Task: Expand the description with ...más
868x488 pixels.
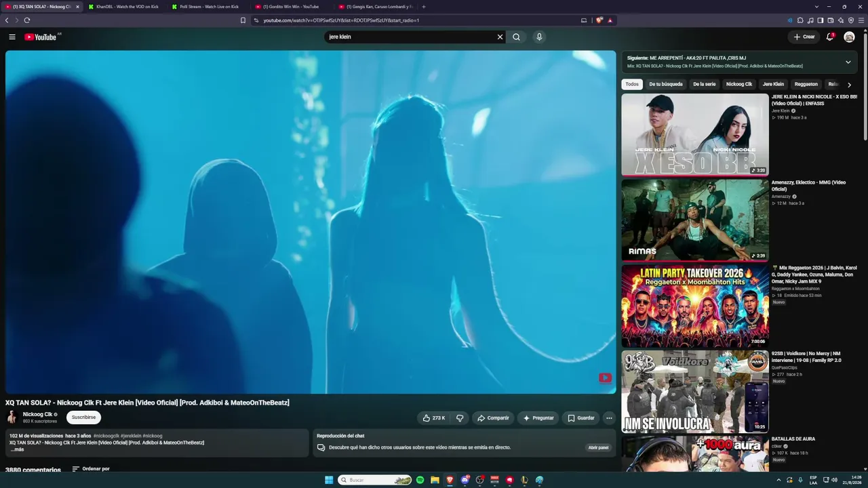Action: (x=17, y=449)
